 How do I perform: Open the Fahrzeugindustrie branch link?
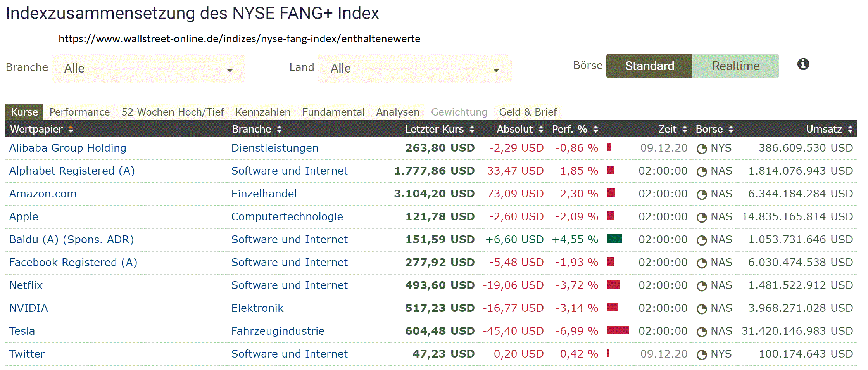coord(278,331)
